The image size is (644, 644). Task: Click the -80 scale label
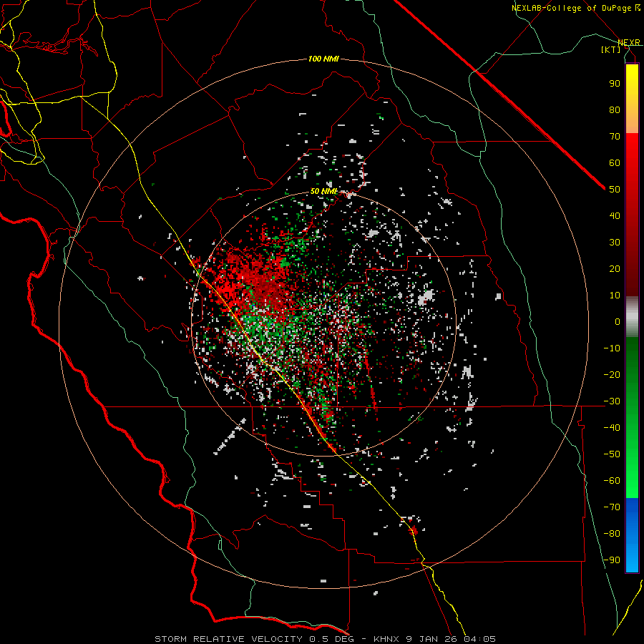point(612,534)
